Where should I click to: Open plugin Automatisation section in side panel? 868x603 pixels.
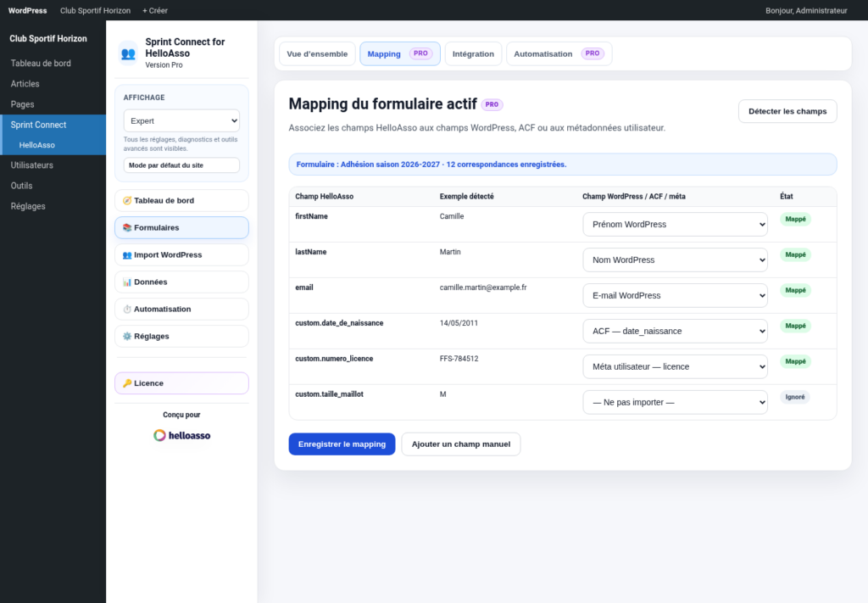click(x=181, y=309)
